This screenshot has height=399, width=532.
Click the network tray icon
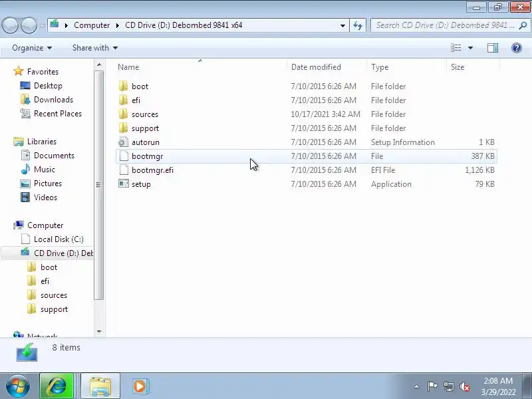pyautogui.click(x=448, y=386)
